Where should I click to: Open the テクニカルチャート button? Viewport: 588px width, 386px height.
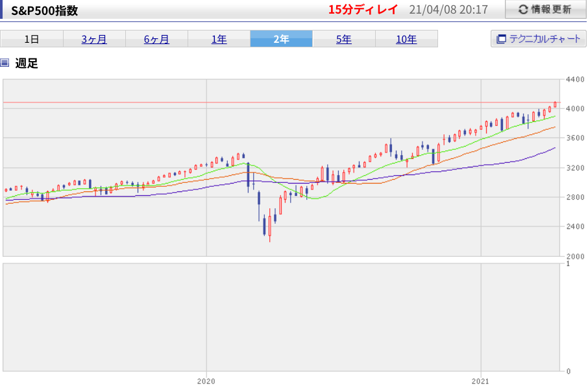coord(538,39)
